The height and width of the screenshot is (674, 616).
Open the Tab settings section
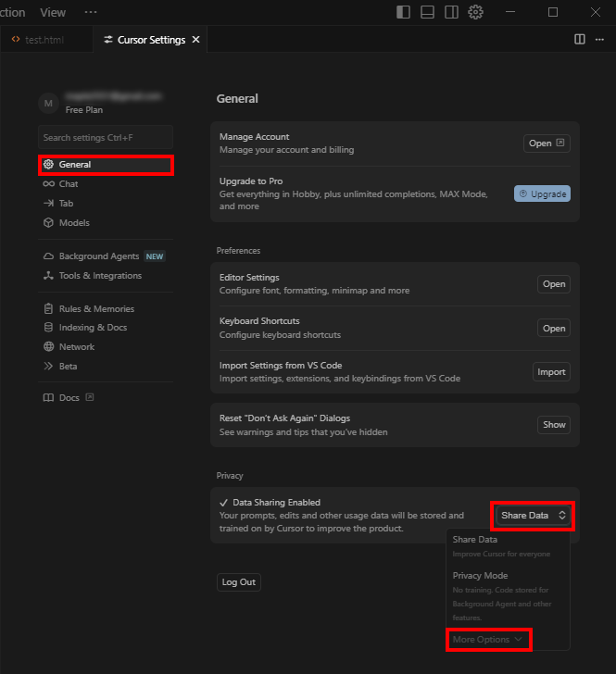[106, 204]
